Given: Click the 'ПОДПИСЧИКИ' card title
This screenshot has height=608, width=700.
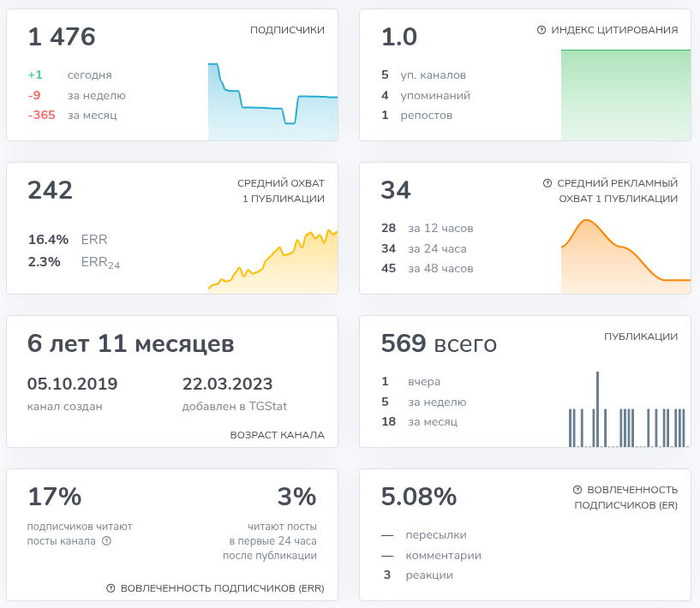Looking at the screenshot, I should click(287, 30).
